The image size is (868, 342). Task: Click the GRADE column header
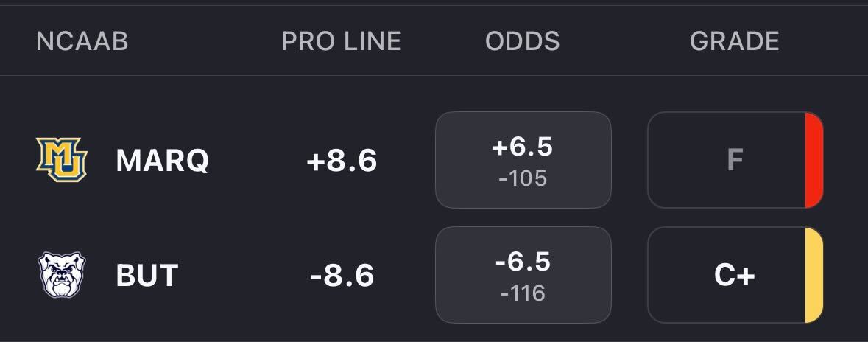734,41
